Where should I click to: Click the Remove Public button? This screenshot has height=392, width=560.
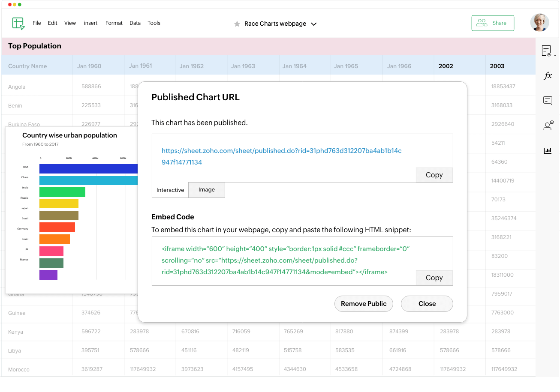pyautogui.click(x=364, y=303)
